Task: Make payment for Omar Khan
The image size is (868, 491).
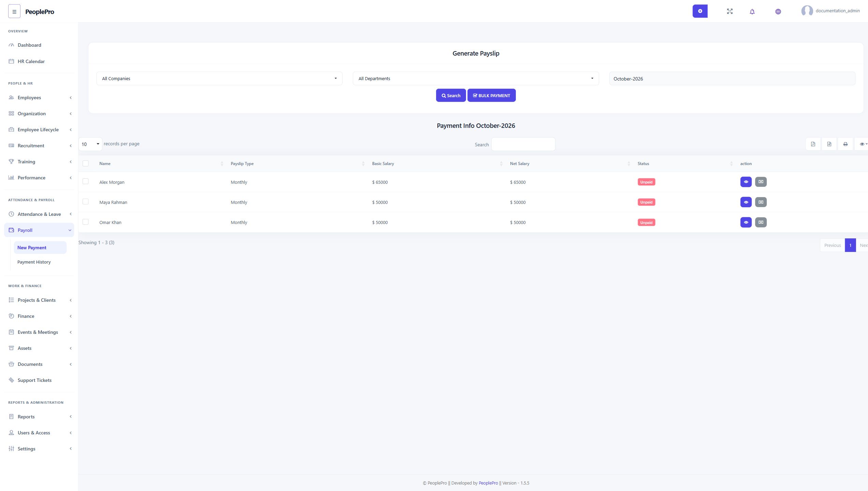Action: coord(761,222)
